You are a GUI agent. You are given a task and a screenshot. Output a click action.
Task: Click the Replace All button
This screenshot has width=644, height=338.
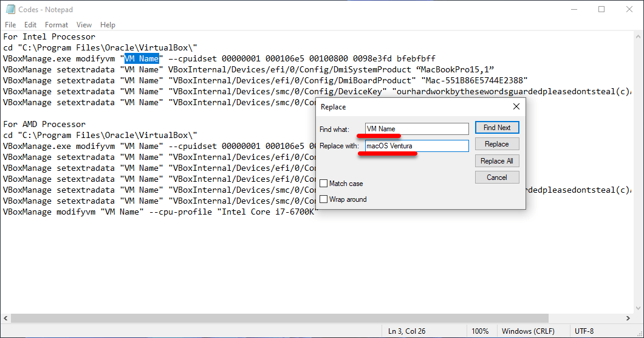(x=497, y=160)
